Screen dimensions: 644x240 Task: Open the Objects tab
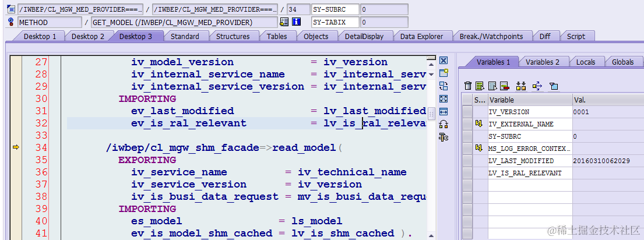316,37
